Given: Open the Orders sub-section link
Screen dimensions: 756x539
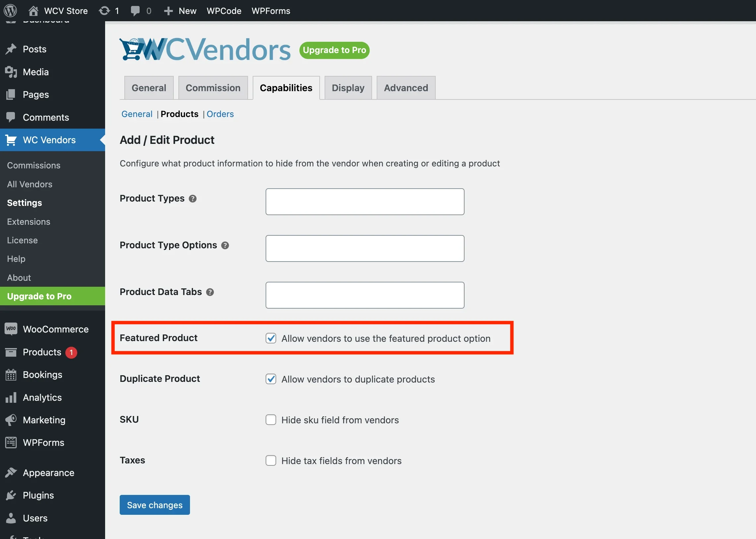Looking at the screenshot, I should (x=220, y=114).
